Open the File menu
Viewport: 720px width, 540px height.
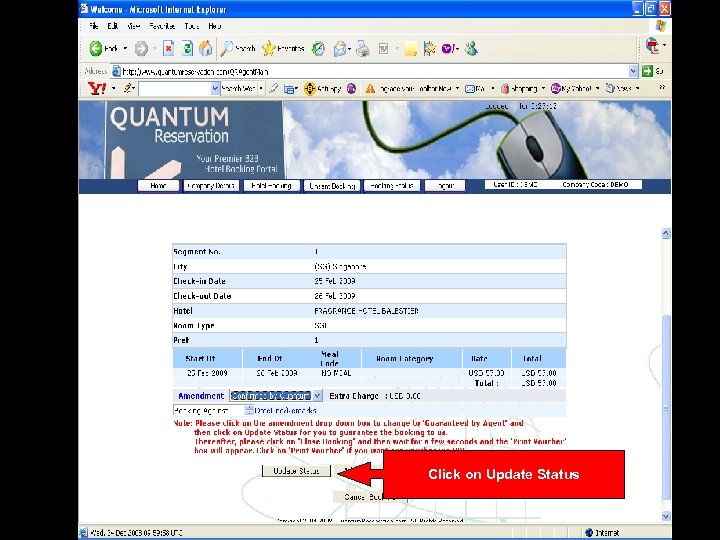click(x=94, y=26)
